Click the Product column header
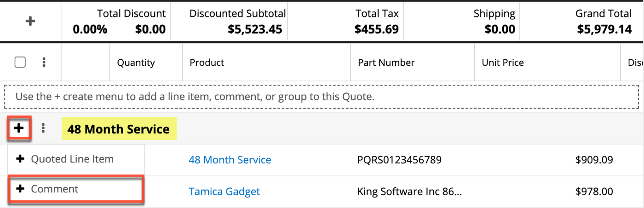The width and height of the screenshot is (644, 208). (x=207, y=63)
